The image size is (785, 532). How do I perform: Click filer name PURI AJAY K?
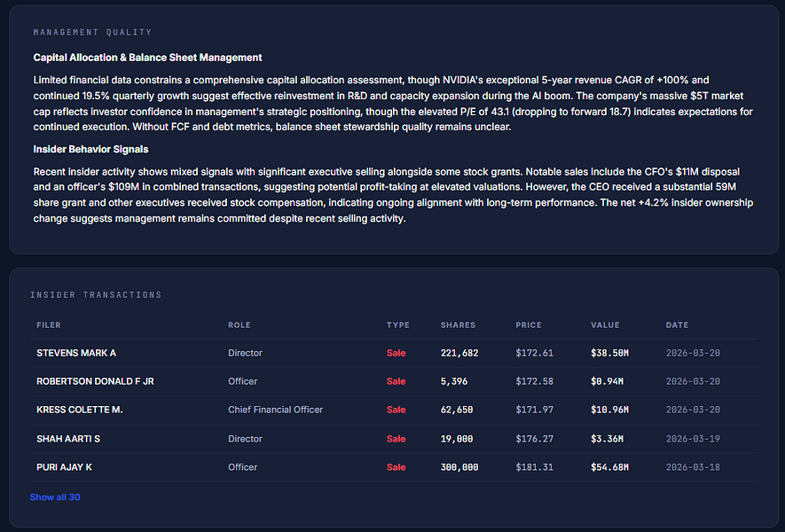(64, 467)
